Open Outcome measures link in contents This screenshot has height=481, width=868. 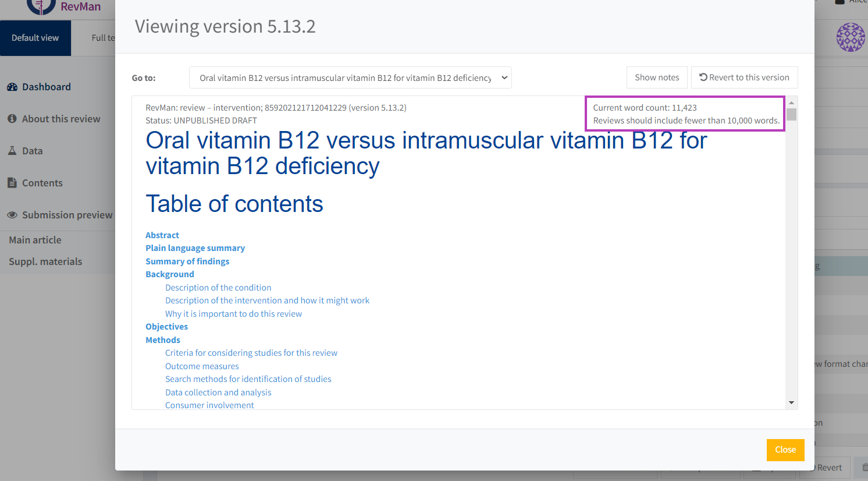click(x=202, y=366)
